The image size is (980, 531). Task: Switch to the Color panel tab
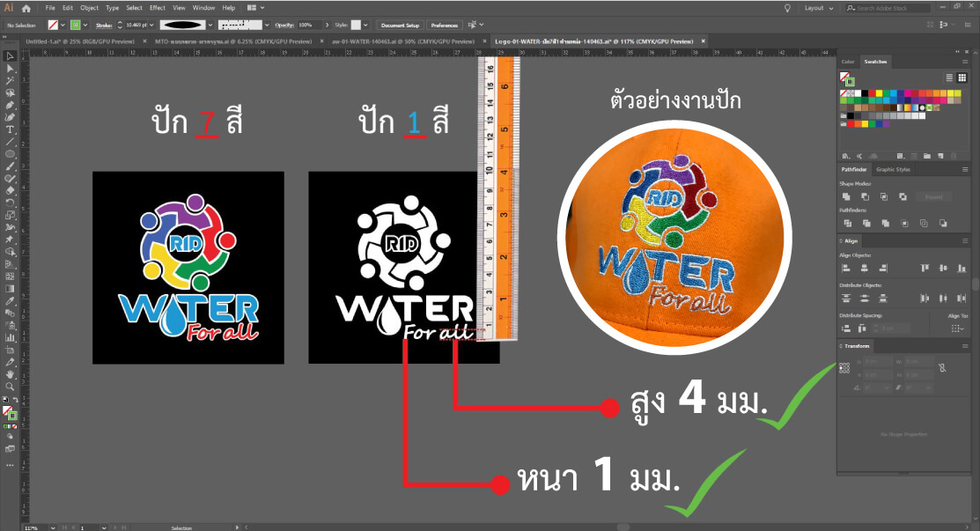click(848, 62)
